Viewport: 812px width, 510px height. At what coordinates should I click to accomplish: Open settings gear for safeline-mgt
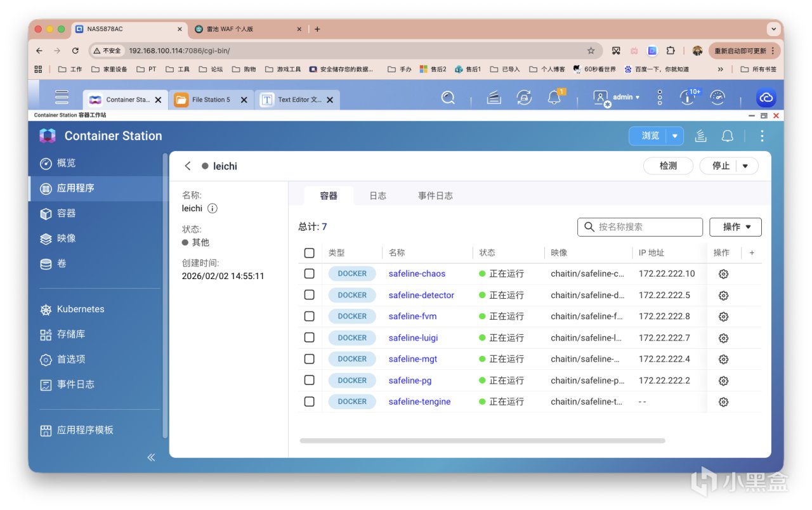(x=723, y=359)
